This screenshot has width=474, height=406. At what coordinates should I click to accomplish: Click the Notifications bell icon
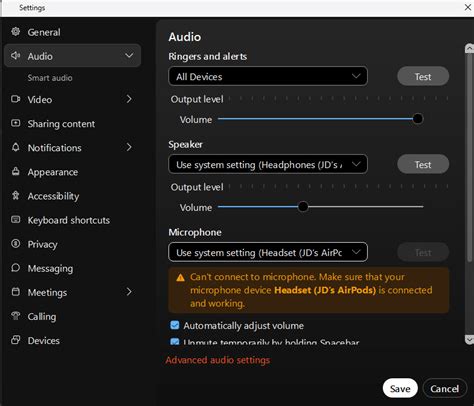(16, 147)
